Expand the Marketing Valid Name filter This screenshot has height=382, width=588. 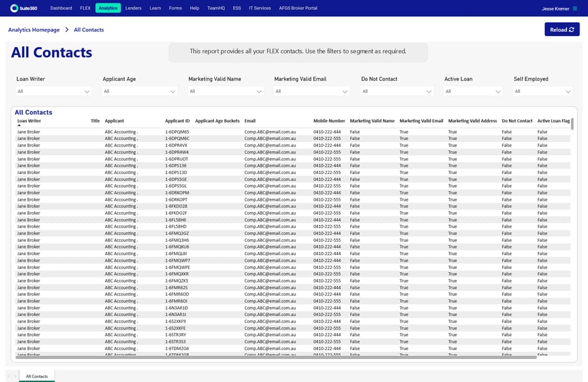(225, 92)
